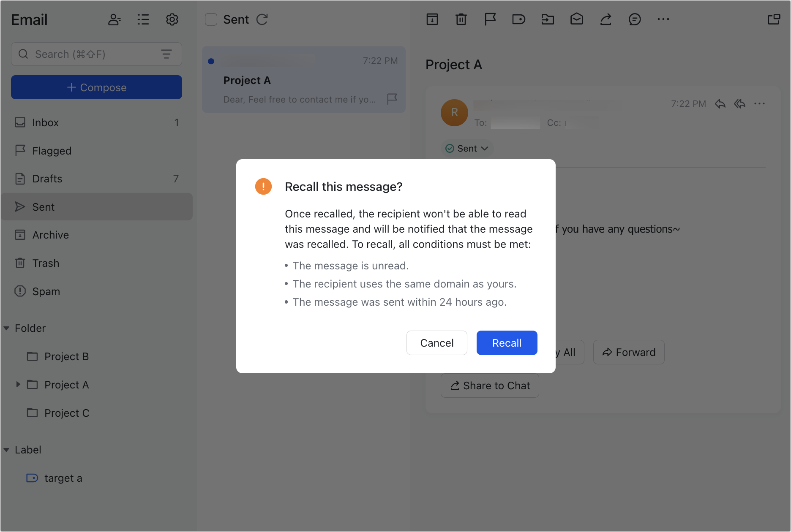
Task: Toggle the select all checkbox
Action: pyautogui.click(x=211, y=20)
